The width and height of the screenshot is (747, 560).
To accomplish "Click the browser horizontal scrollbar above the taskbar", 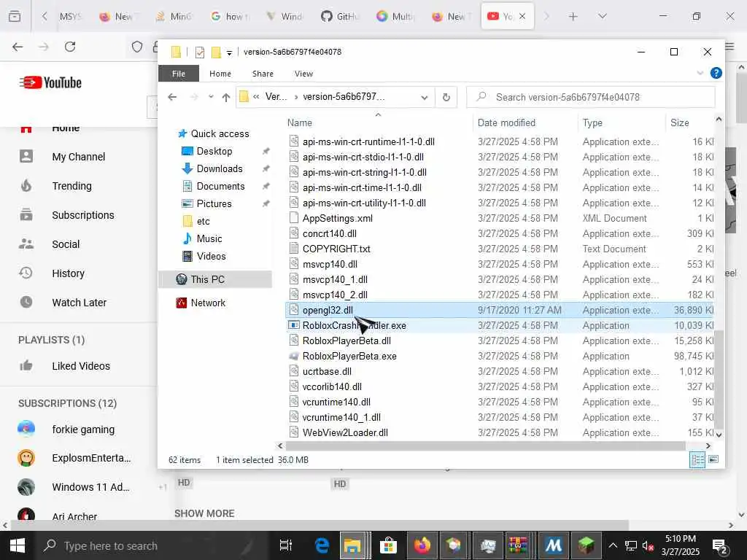I will [x=320, y=525].
